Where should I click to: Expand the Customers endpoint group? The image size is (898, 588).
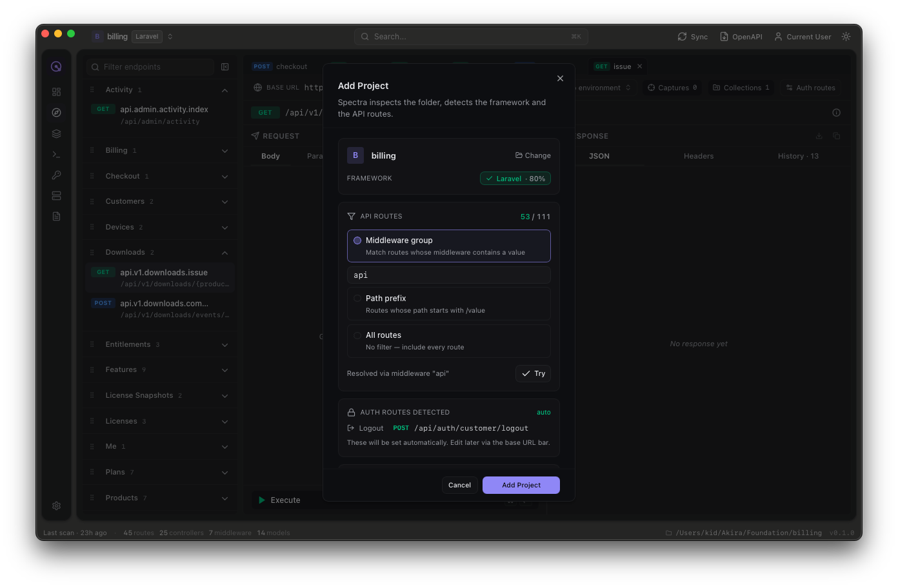[x=224, y=202]
